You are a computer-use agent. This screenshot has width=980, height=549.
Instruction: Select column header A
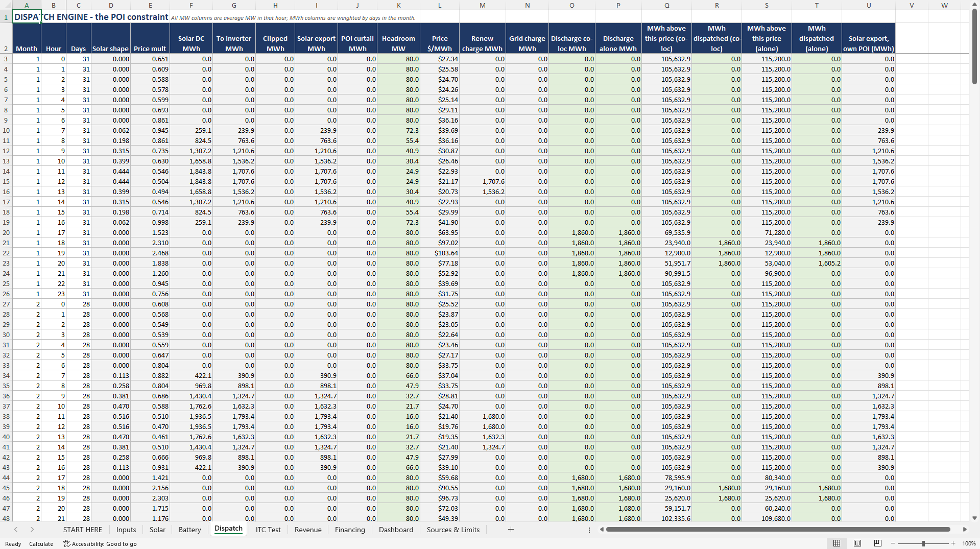click(27, 5)
